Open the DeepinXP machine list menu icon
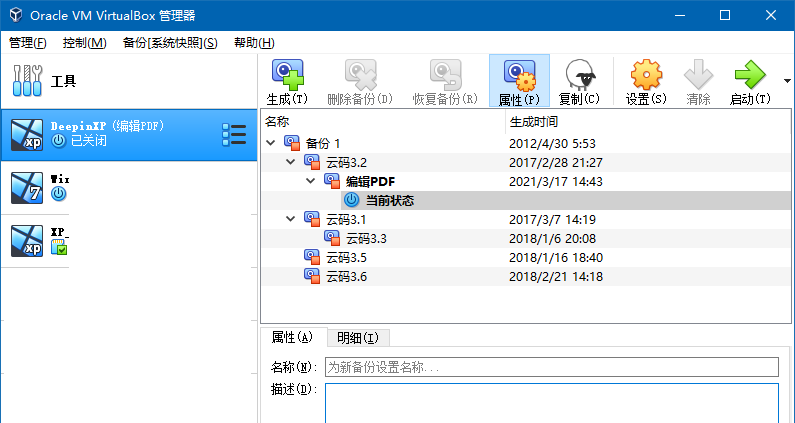Viewport: 795px width, 423px height. click(x=234, y=135)
